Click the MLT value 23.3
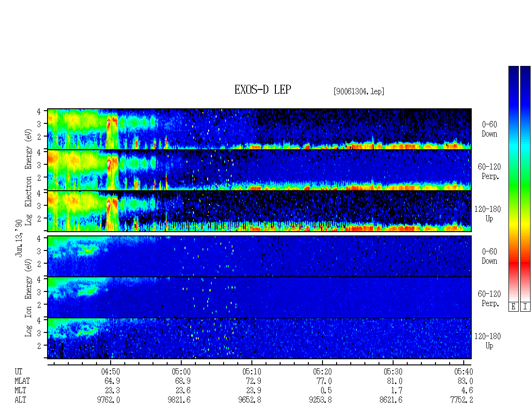The height and width of the screenshot is (412, 532). [113, 391]
